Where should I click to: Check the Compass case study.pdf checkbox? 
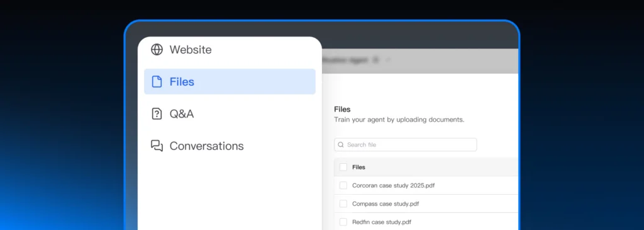point(343,204)
